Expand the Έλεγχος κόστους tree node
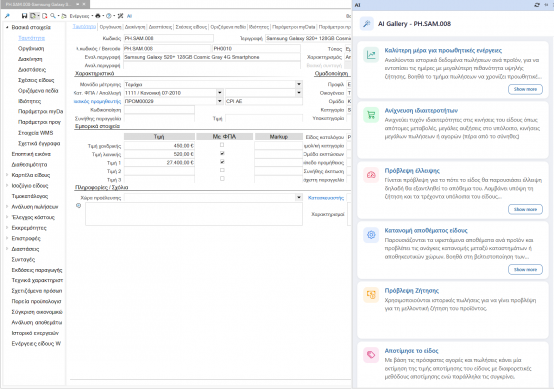Screen dimensions: 554x389 point(7,217)
